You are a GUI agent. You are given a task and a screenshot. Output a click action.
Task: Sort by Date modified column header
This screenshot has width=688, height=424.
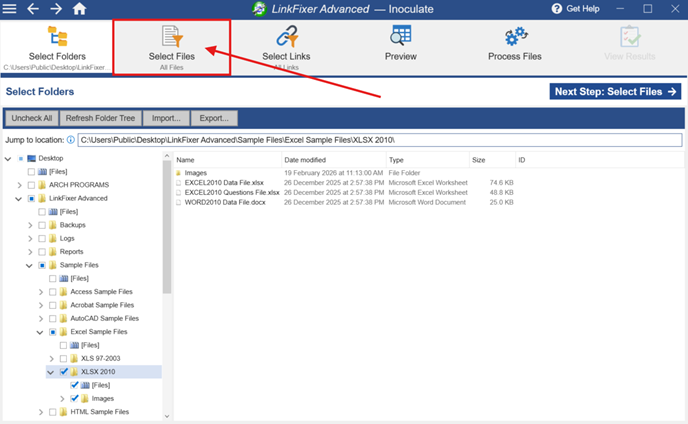coord(333,160)
